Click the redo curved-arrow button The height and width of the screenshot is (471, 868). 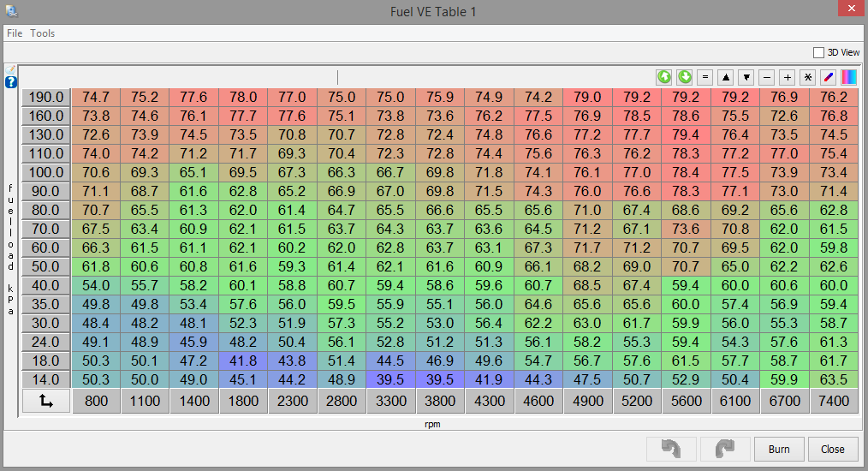(725, 449)
